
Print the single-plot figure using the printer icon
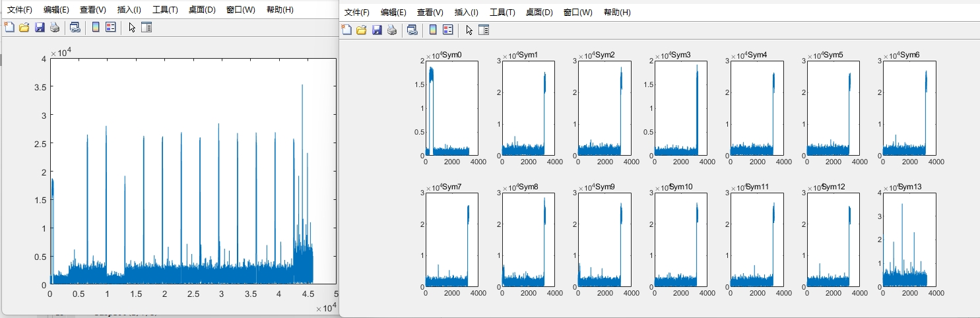55,27
